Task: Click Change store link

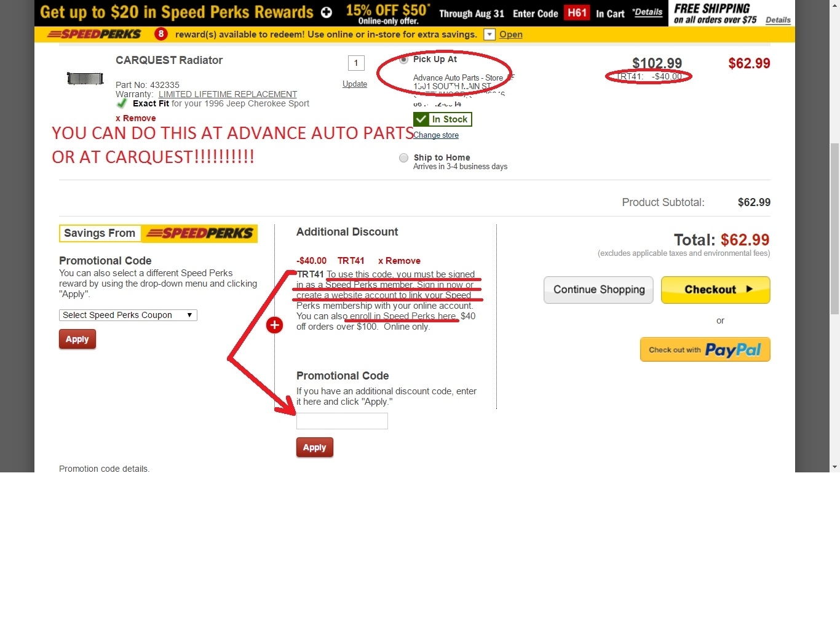Action: tap(436, 135)
